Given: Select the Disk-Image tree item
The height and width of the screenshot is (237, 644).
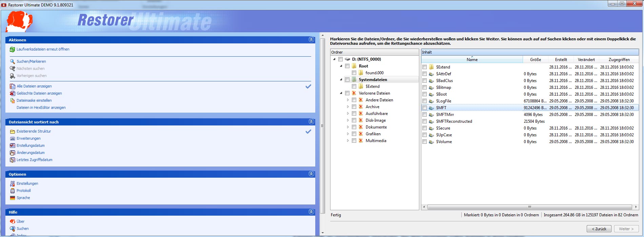Looking at the screenshot, I should (x=376, y=120).
